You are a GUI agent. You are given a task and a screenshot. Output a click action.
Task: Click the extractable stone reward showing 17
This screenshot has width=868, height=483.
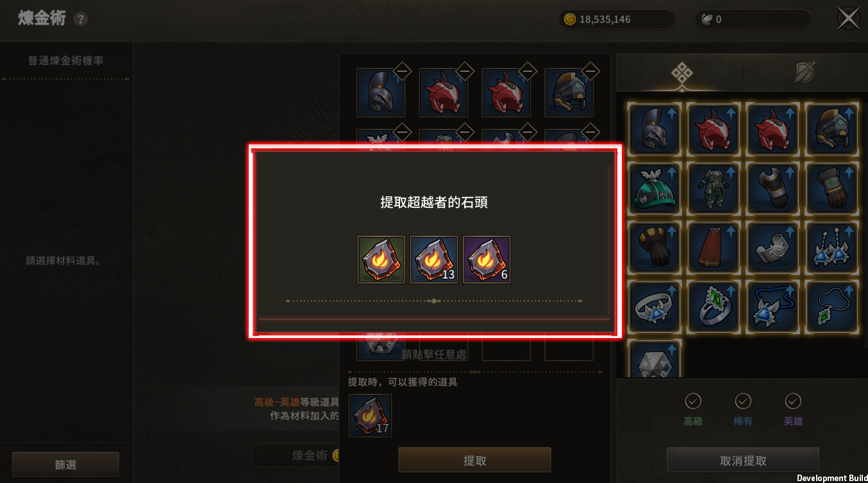click(370, 415)
